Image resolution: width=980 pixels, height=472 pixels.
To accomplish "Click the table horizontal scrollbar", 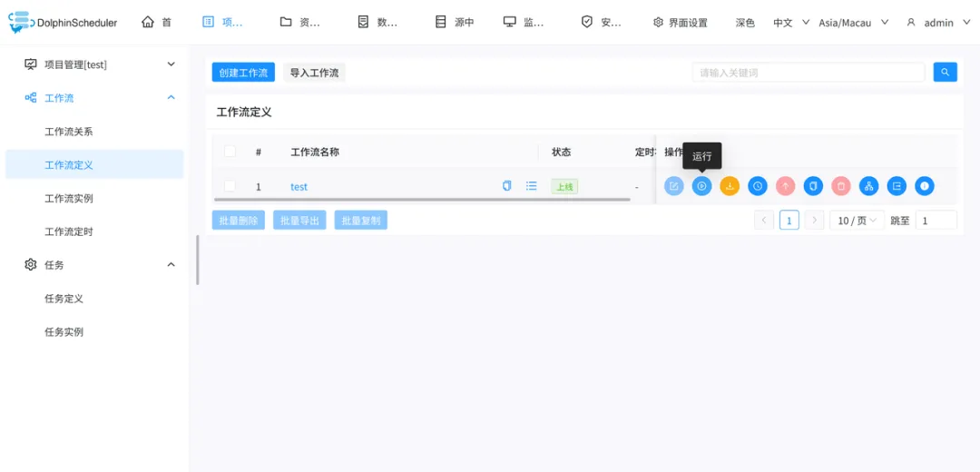I will point(422,200).
